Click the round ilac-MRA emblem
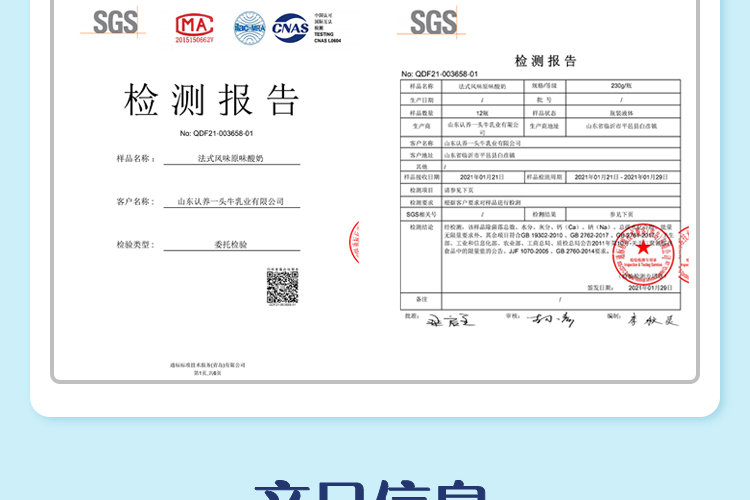The width and height of the screenshot is (750, 500). pos(249,28)
